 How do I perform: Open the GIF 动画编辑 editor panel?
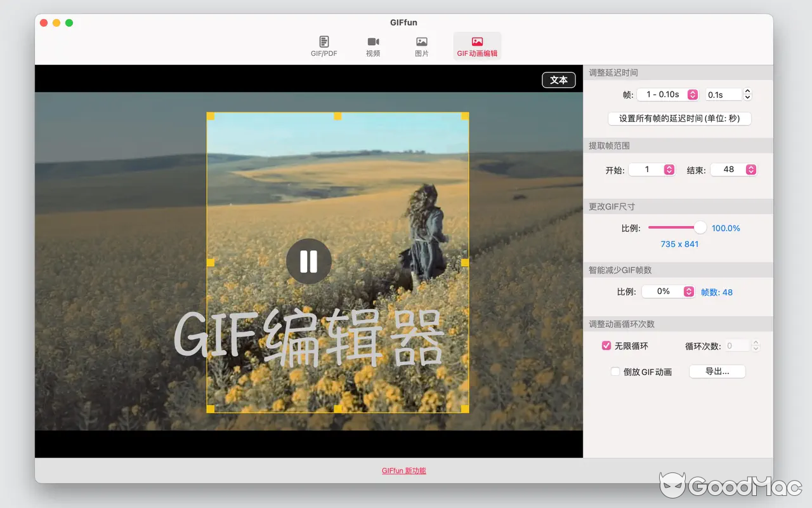pos(476,46)
